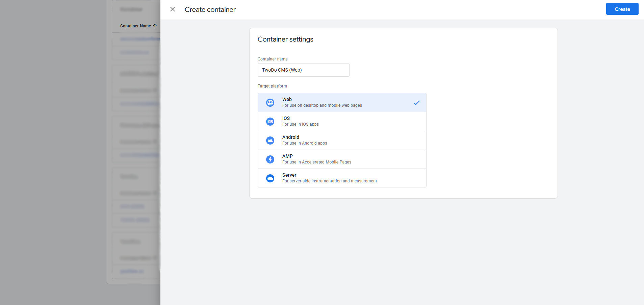Click the iOS platform icon
Image resolution: width=644 pixels, height=305 pixels.
(270, 121)
